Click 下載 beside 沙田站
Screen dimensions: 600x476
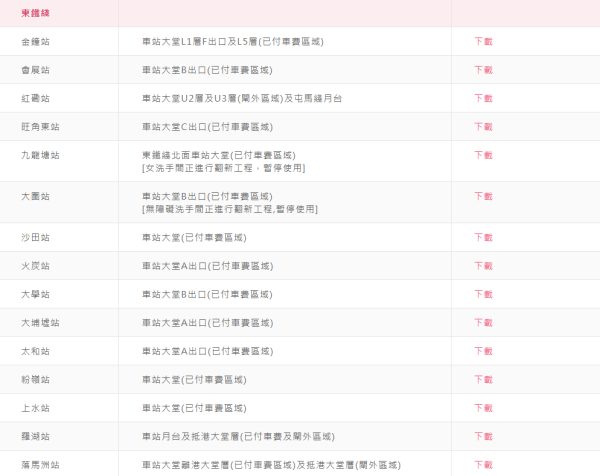pos(483,238)
